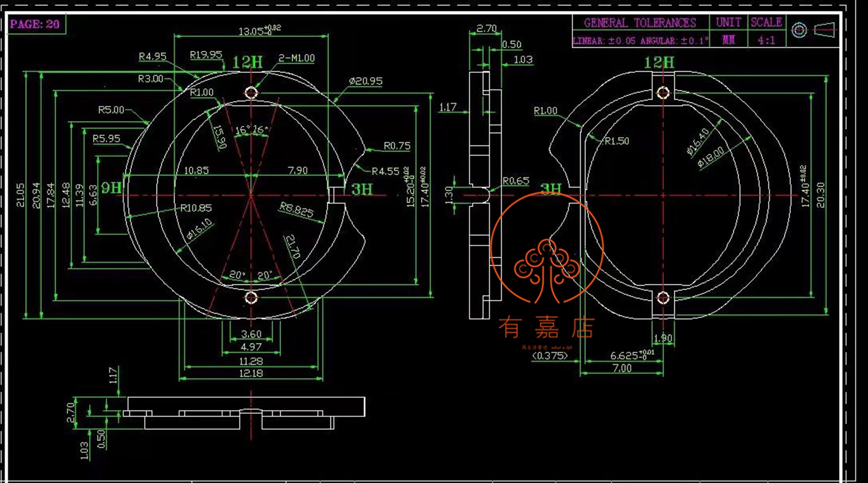The height and width of the screenshot is (483, 868).
Task: Select the 12.18 bottom width dimension
Action: coord(251,373)
